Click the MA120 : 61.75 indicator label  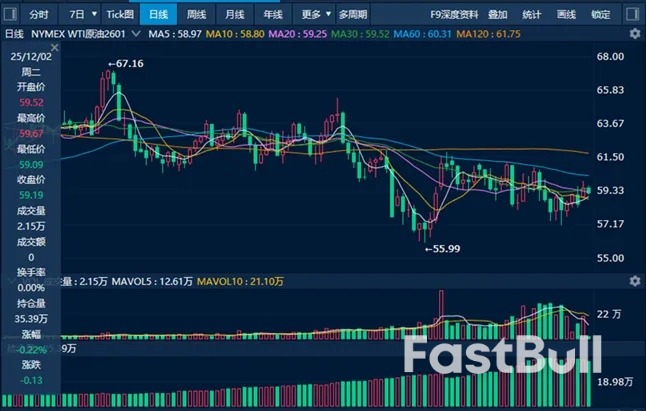[x=488, y=34]
